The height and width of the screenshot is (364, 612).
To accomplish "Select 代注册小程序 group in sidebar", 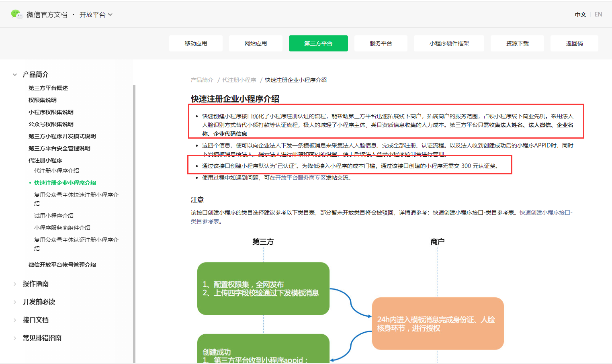I will [x=45, y=160].
